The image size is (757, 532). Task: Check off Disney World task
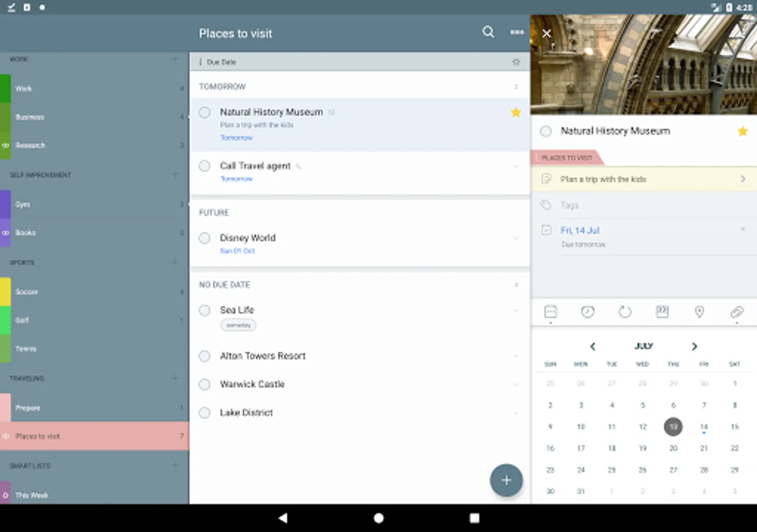pos(205,238)
